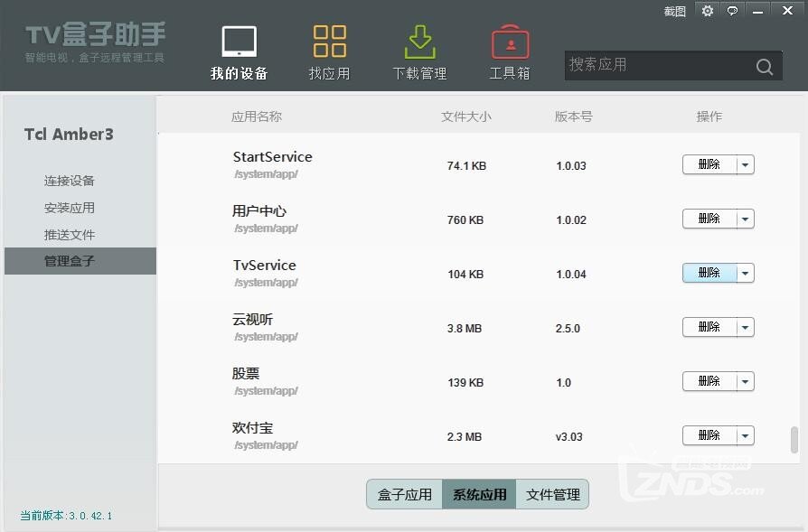Expand dropdown arrow for 欢付宝 row
The height and width of the screenshot is (532, 808).
[x=746, y=435]
